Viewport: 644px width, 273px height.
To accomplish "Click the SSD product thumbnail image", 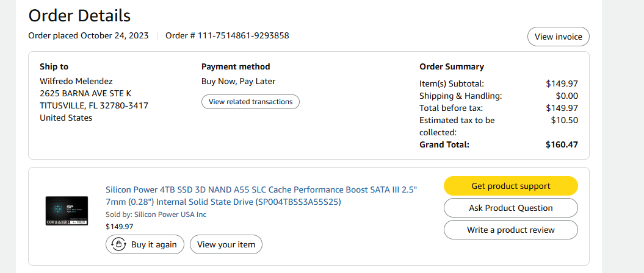I will point(67,211).
